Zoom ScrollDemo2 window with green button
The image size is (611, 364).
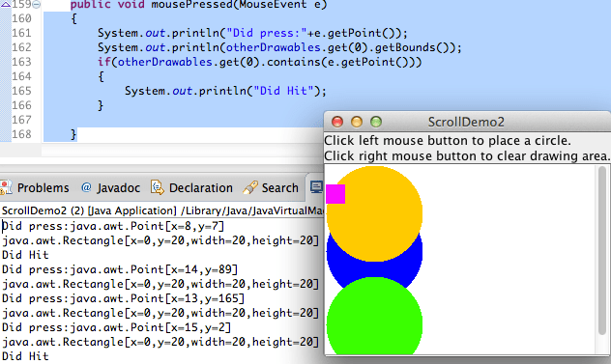(376, 122)
